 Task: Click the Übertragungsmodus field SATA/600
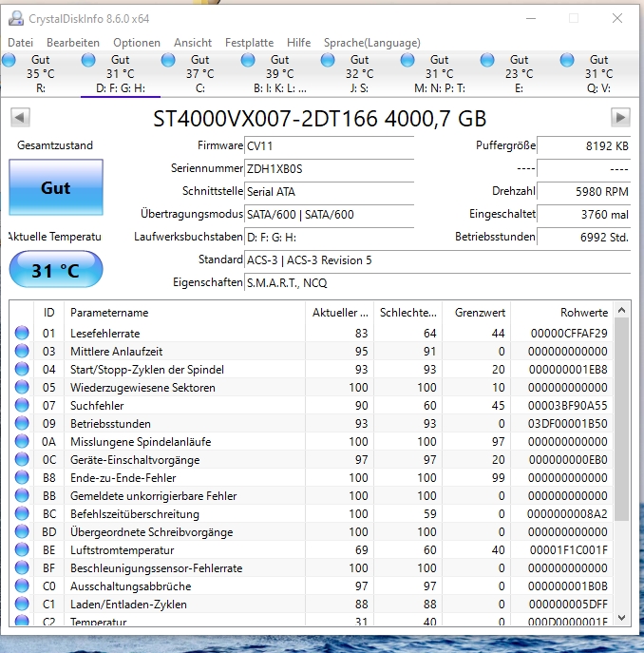coord(329,215)
